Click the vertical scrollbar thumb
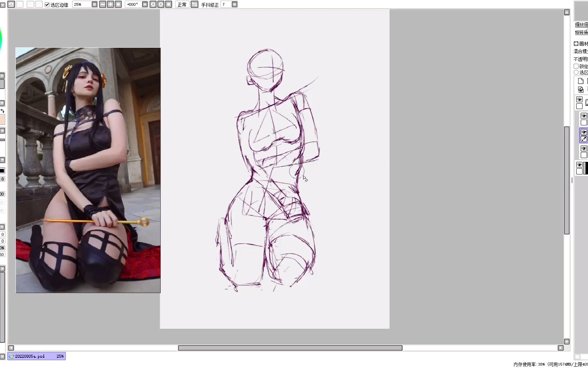This screenshot has width=588, height=368. pyautogui.click(x=567, y=180)
